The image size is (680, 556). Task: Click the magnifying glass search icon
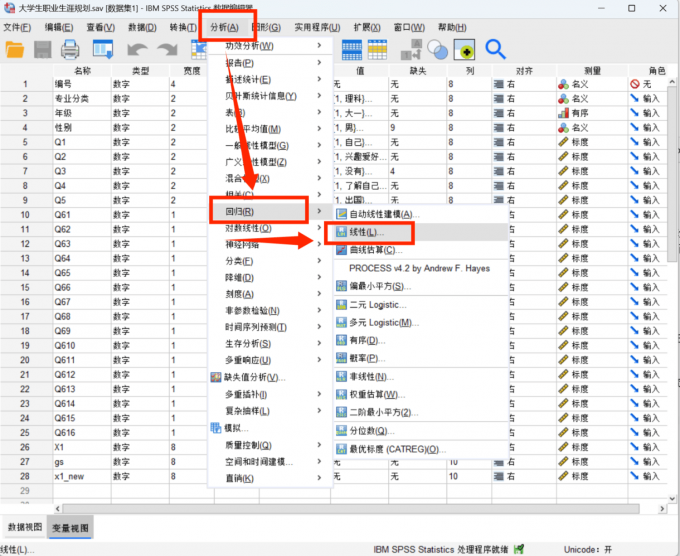[495, 49]
